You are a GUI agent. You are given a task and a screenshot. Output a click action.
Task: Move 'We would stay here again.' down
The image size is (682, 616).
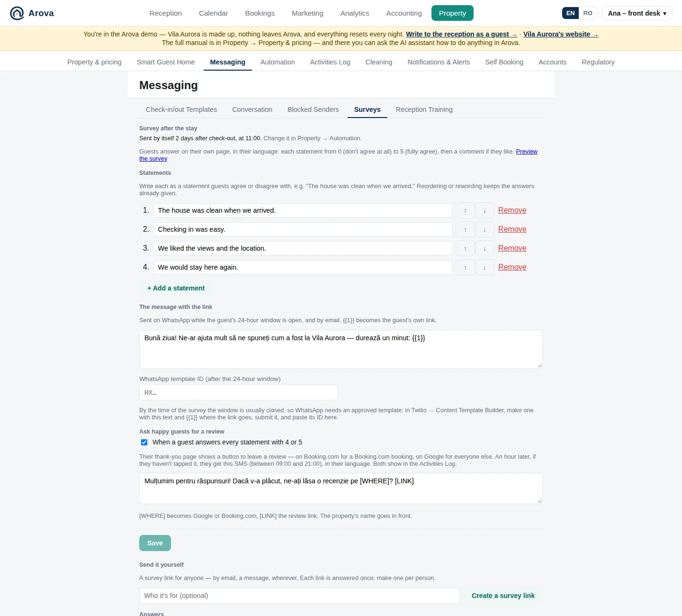[485, 267]
